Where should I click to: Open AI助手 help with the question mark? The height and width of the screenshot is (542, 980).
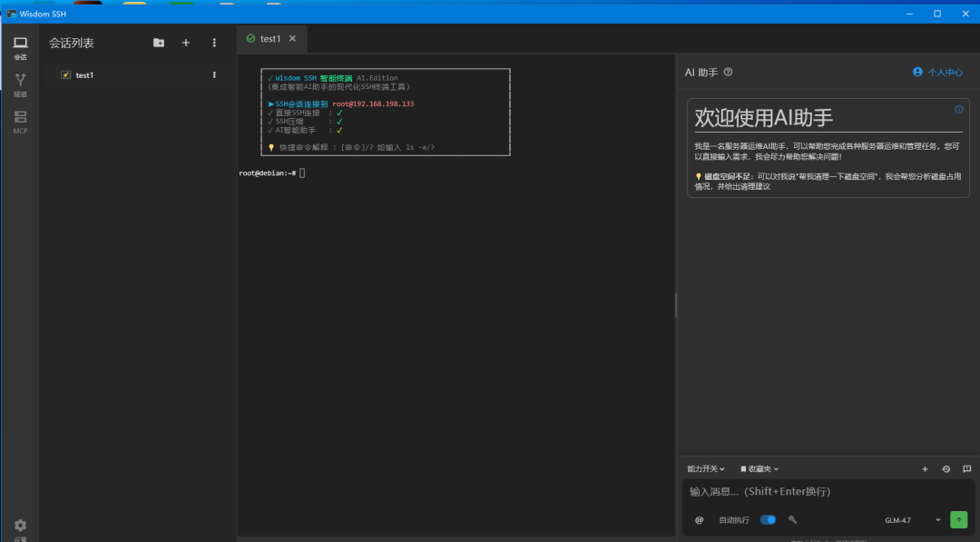pos(728,72)
